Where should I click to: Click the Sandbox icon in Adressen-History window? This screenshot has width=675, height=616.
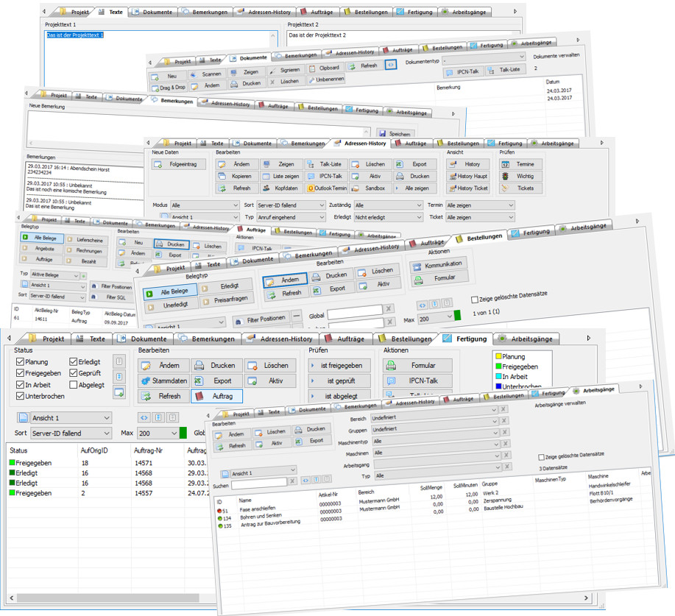click(355, 188)
